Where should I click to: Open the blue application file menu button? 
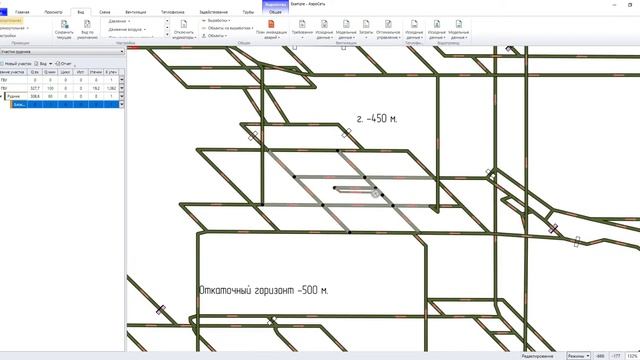pos(3,12)
